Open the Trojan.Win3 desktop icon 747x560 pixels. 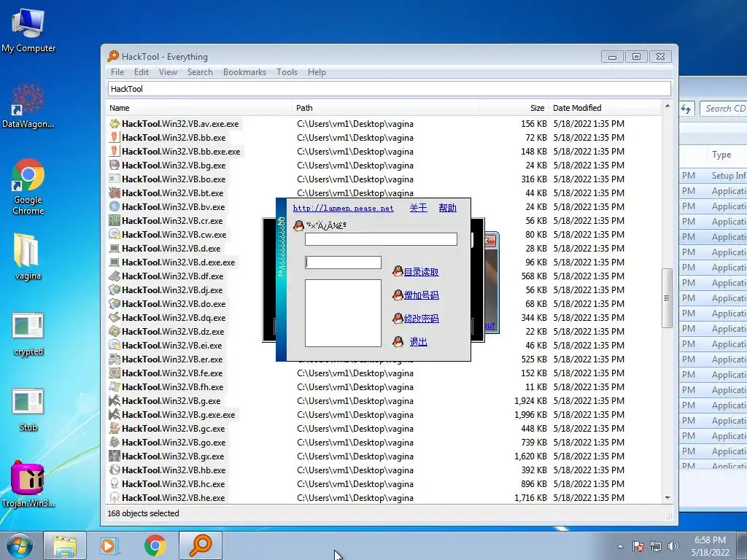[28, 483]
